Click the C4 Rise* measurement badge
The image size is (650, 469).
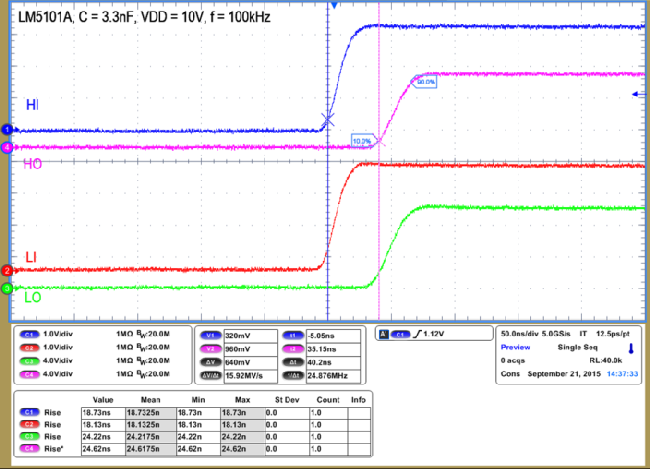[x=29, y=448]
